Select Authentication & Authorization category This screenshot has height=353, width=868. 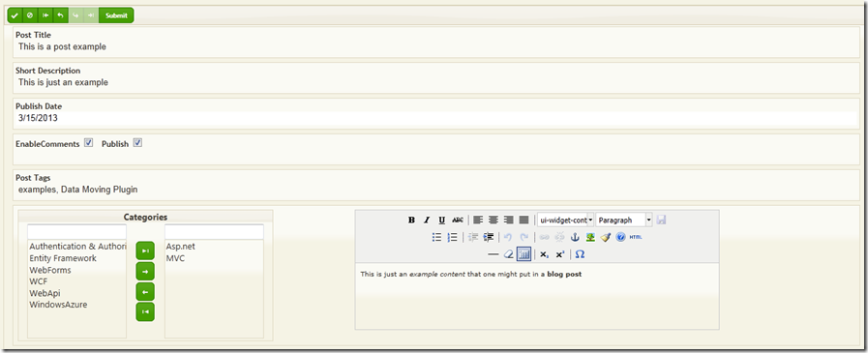77,247
